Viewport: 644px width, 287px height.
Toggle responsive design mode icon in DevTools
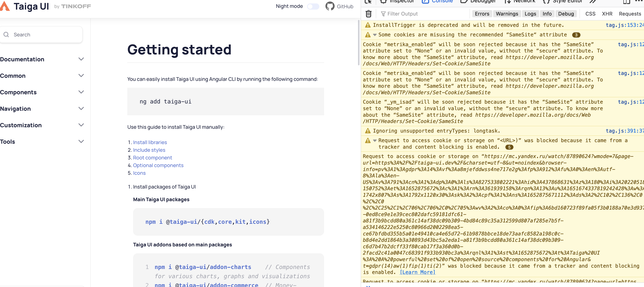click(627, 2)
